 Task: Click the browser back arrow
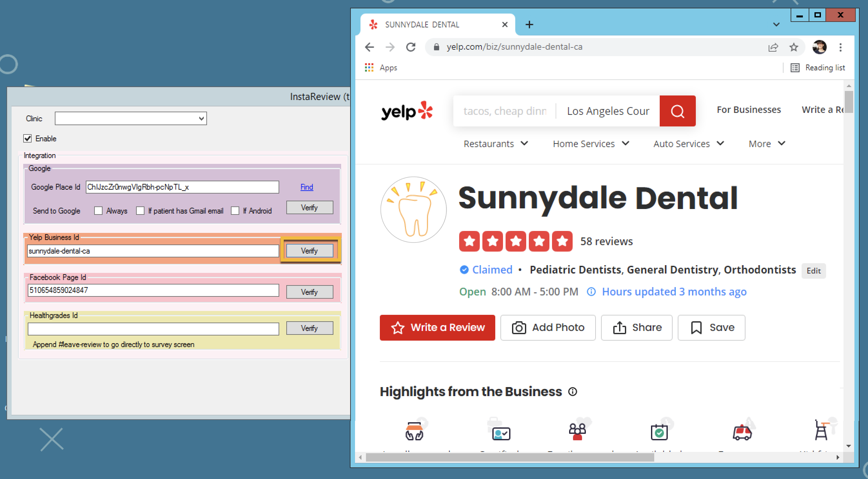click(x=370, y=47)
